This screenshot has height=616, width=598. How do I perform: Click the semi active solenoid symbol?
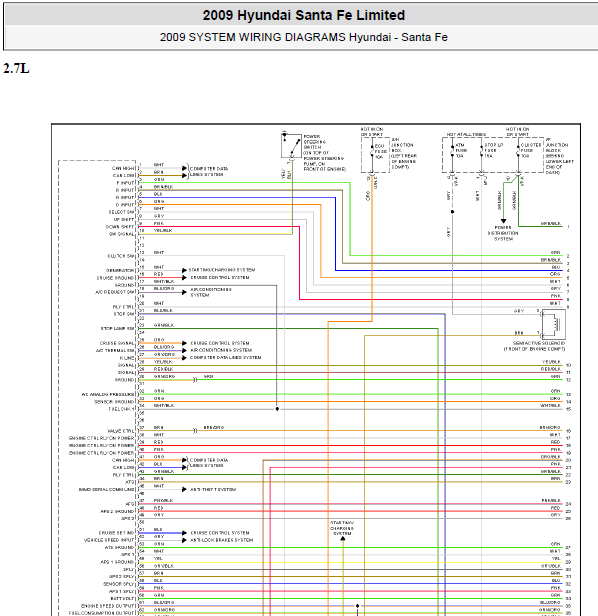(554, 324)
